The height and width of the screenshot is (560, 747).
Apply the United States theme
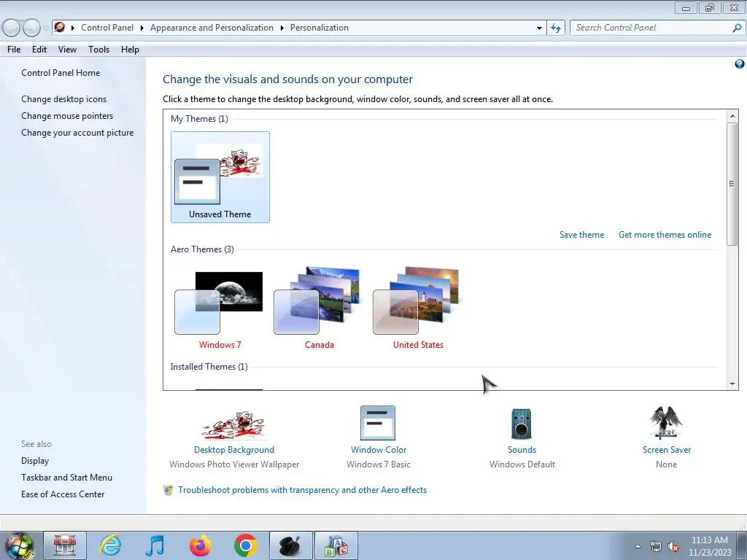pos(418,308)
